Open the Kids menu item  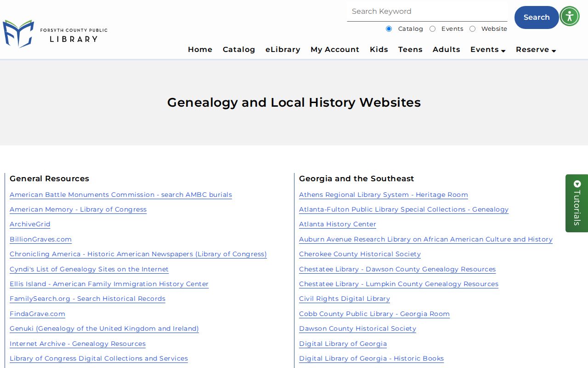click(379, 50)
